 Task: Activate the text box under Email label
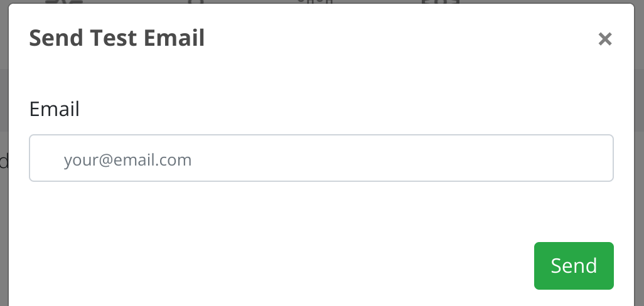321,159
